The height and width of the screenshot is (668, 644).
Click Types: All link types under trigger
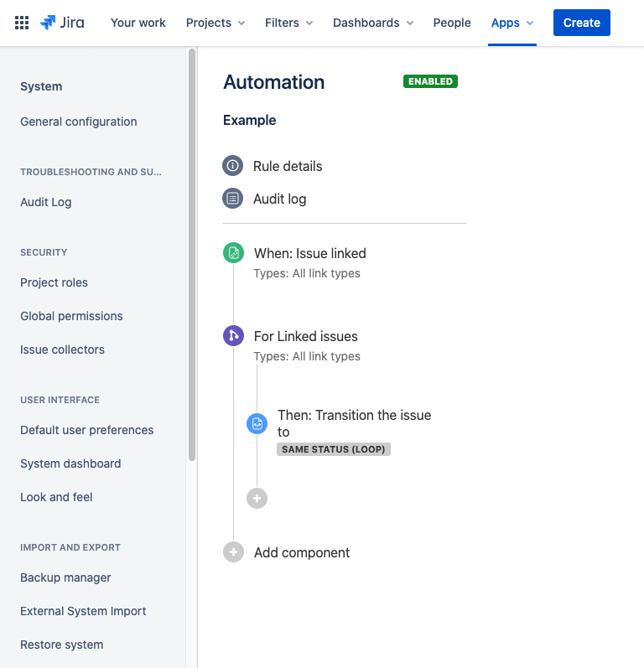307,273
